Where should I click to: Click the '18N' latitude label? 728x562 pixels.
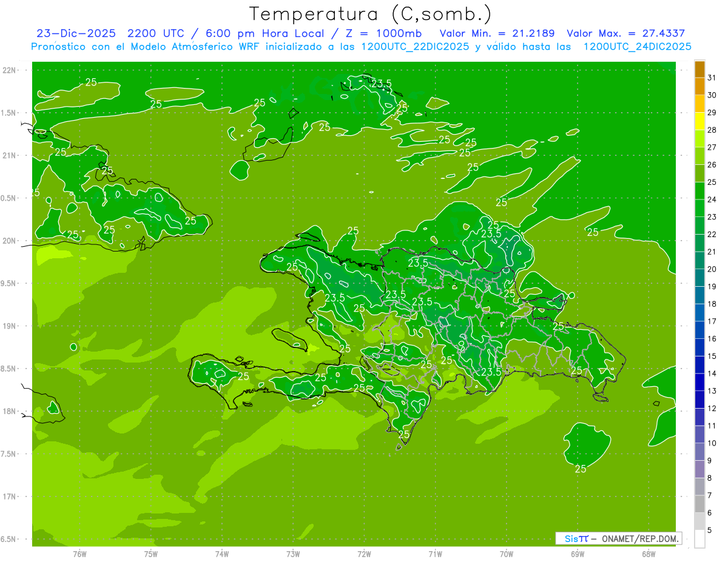(9, 411)
